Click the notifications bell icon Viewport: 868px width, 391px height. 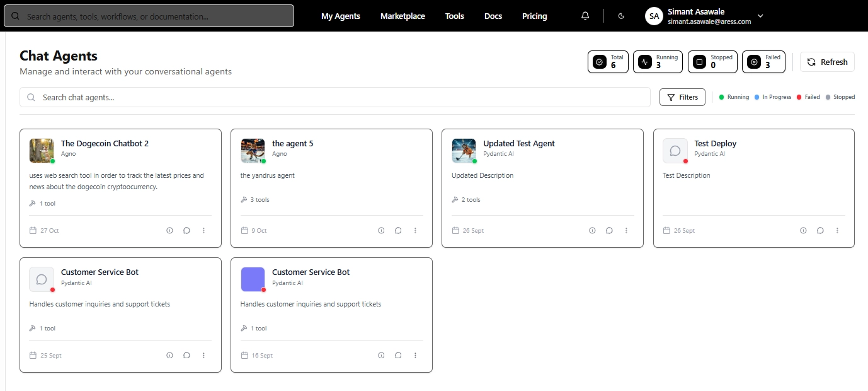(x=585, y=16)
